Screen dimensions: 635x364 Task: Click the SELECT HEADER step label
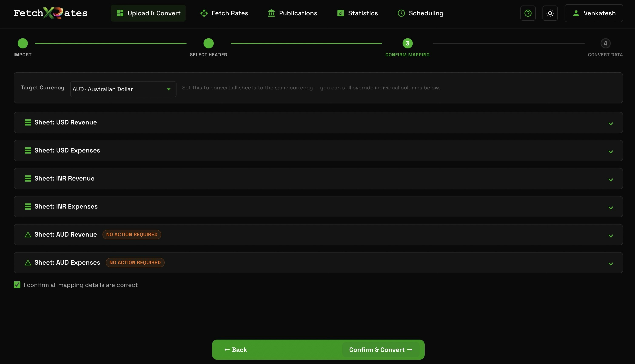208,55
